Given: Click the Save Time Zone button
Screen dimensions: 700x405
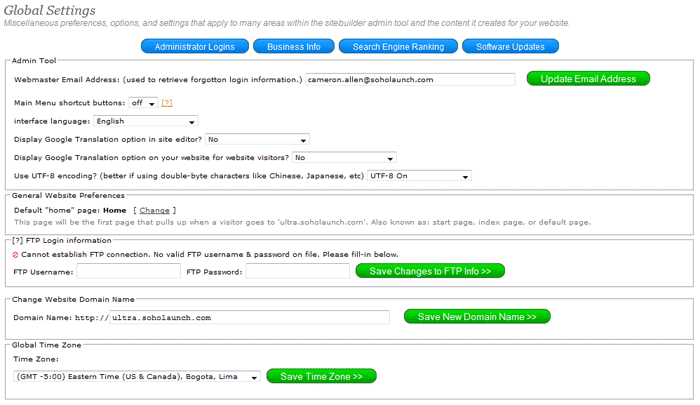Looking at the screenshot, I should point(321,376).
